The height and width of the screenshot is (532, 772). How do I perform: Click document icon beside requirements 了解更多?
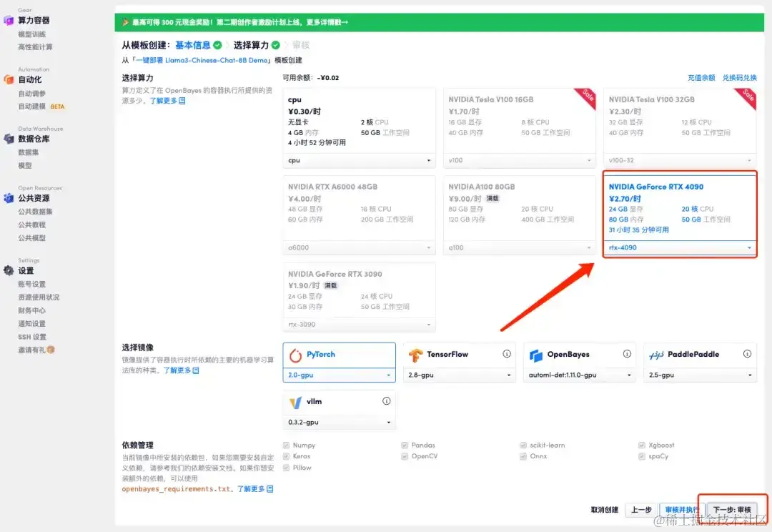[x=269, y=488]
